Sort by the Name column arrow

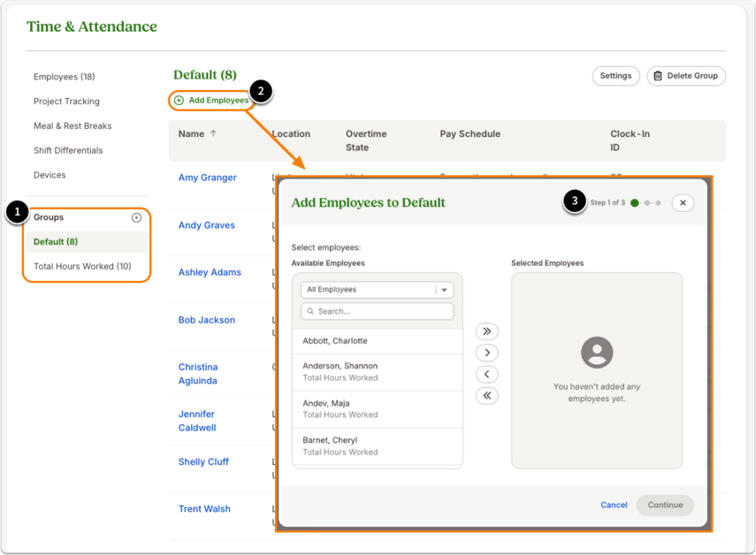pos(213,133)
